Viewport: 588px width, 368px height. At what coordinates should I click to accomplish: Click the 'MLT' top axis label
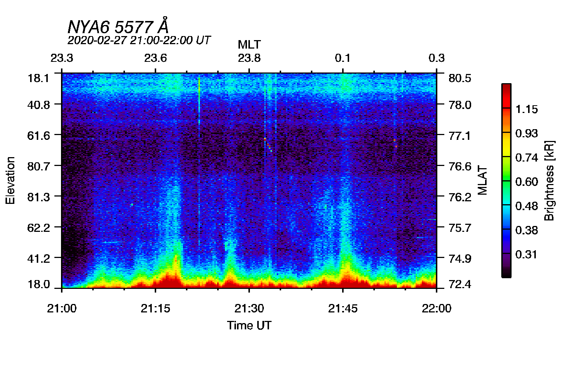click(249, 45)
